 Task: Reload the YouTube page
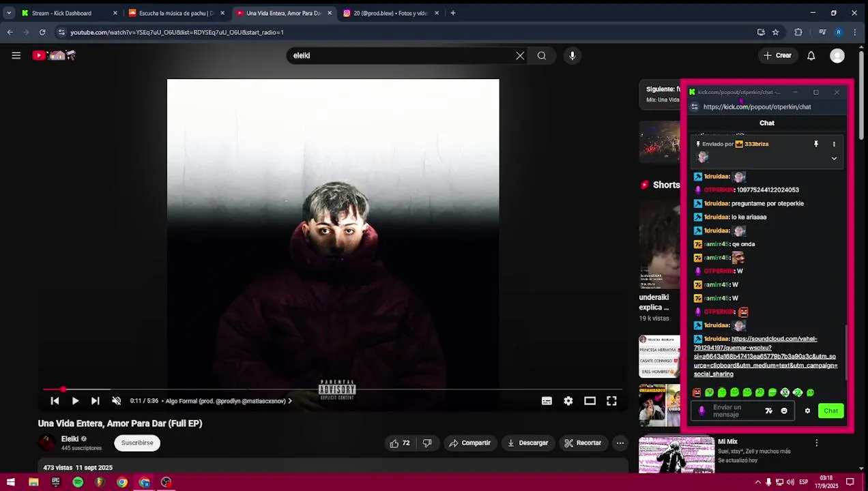[x=42, y=32]
